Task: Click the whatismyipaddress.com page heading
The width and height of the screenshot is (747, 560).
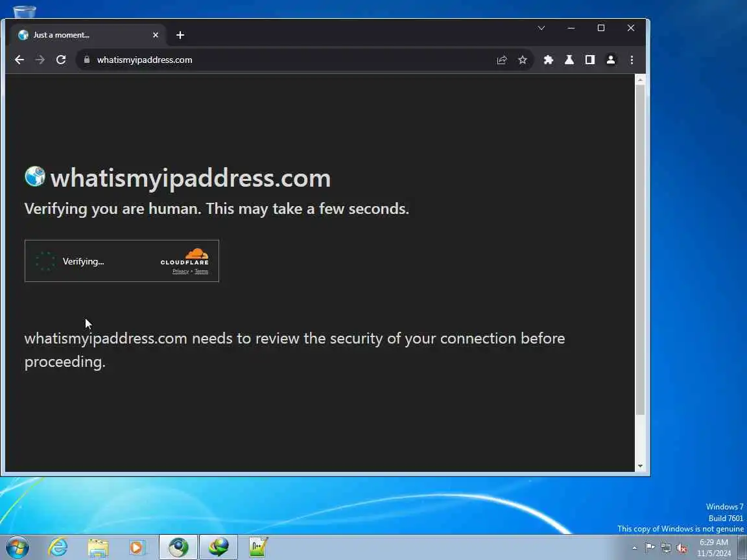Action: (x=191, y=179)
